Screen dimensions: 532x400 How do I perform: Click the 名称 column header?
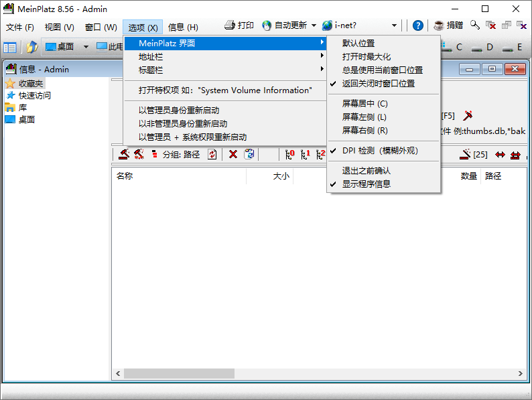pos(179,176)
